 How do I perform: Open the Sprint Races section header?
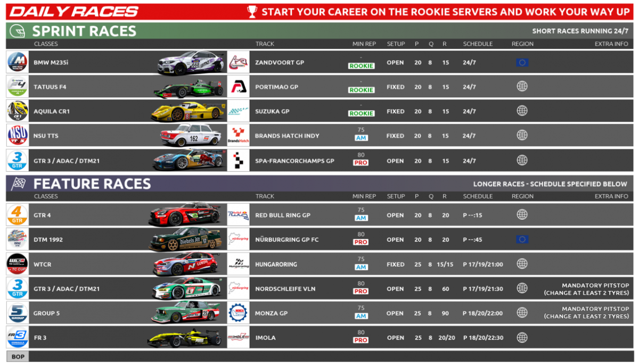pos(85,31)
